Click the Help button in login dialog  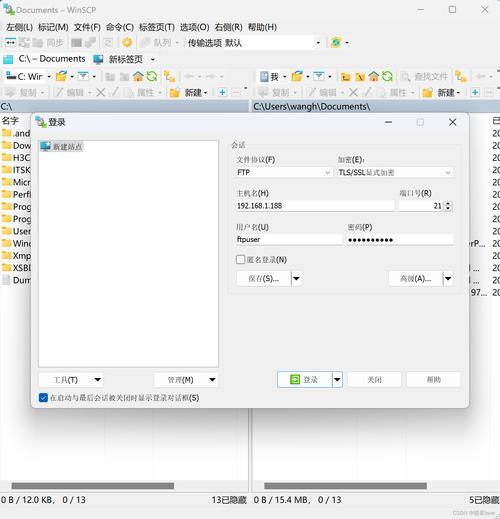tap(433, 380)
